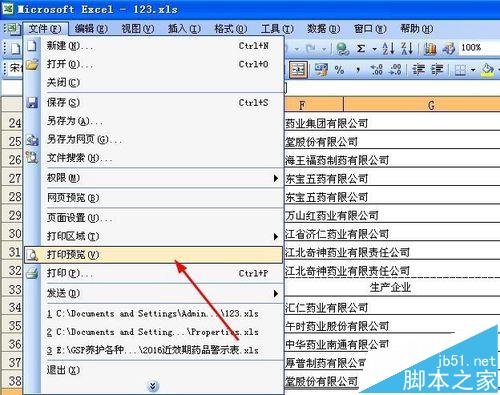Screen dimensions: 500x395
Task: Choose 文件搜索 (File Search) entry
Action: point(153,158)
